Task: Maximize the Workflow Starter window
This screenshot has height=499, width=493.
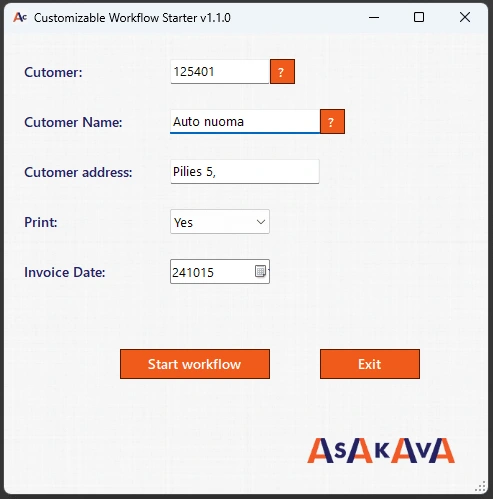Action: [x=419, y=17]
